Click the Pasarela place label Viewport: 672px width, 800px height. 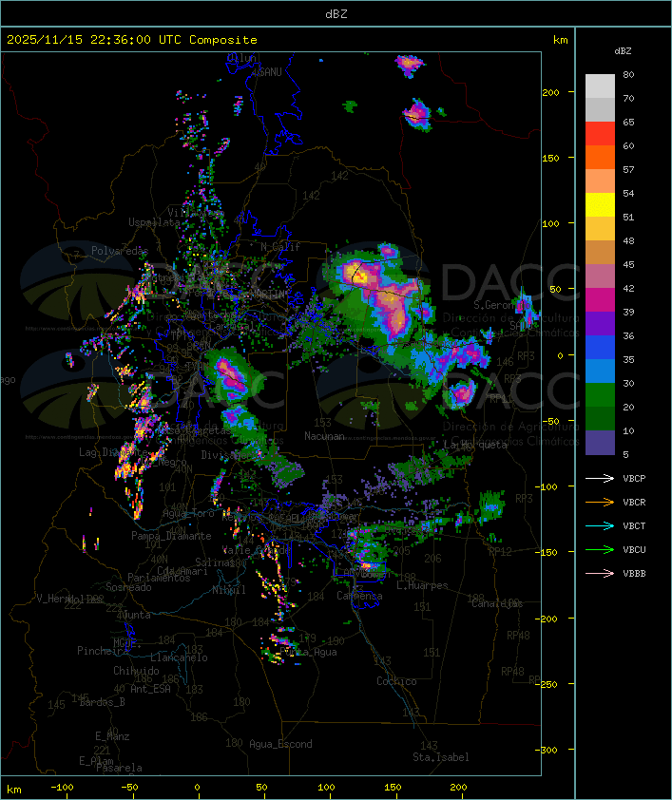coord(119,768)
